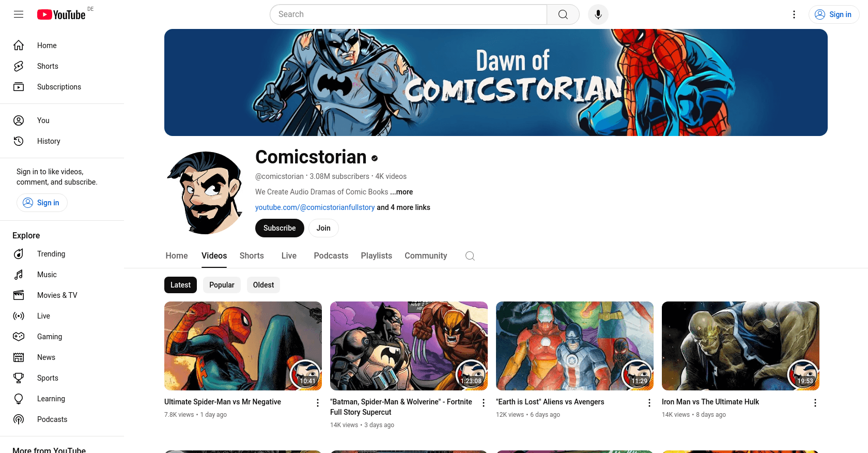Viewport: 868px width, 453px height.
Task: Switch to the Community tab
Action: coord(426,256)
